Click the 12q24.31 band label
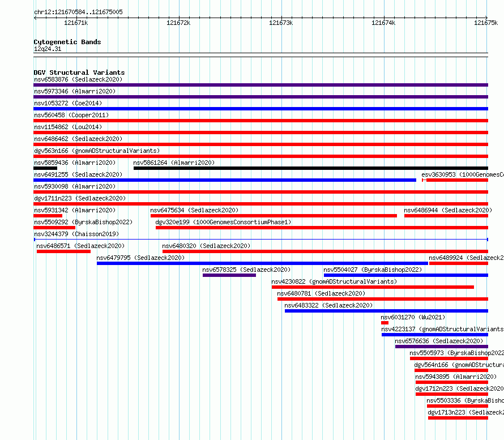Screen dimensions: 504x440 [x=48, y=49]
